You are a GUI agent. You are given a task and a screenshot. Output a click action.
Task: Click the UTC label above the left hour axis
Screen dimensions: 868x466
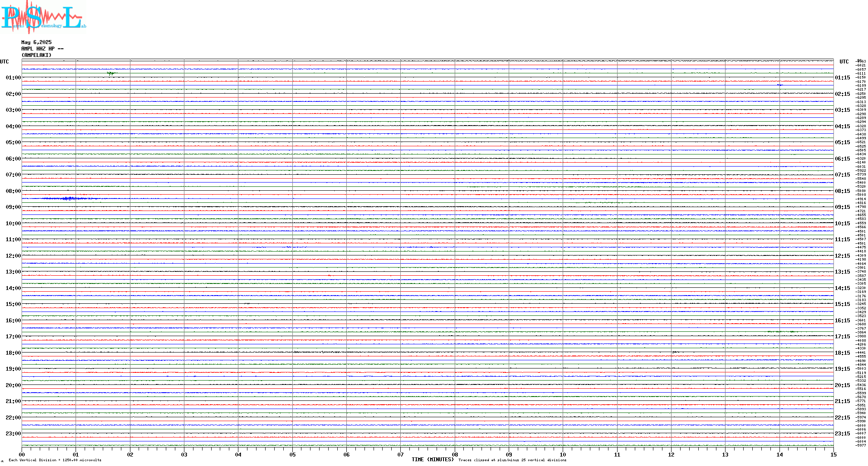point(4,62)
